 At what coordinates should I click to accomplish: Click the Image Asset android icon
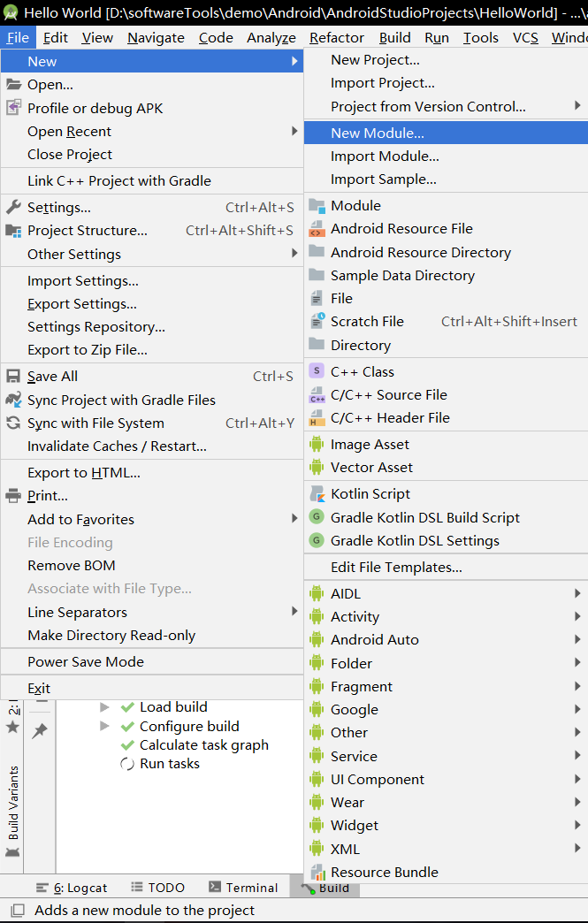pyautogui.click(x=317, y=444)
